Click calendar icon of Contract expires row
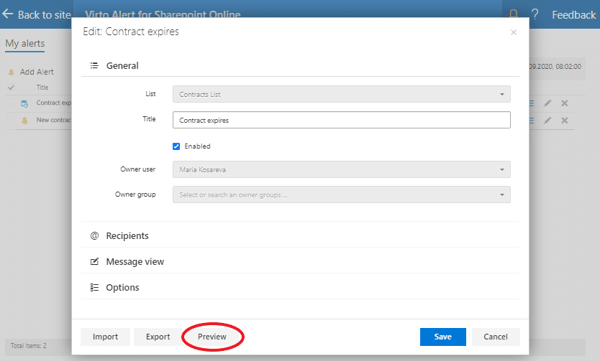600x361 pixels. tap(24, 103)
